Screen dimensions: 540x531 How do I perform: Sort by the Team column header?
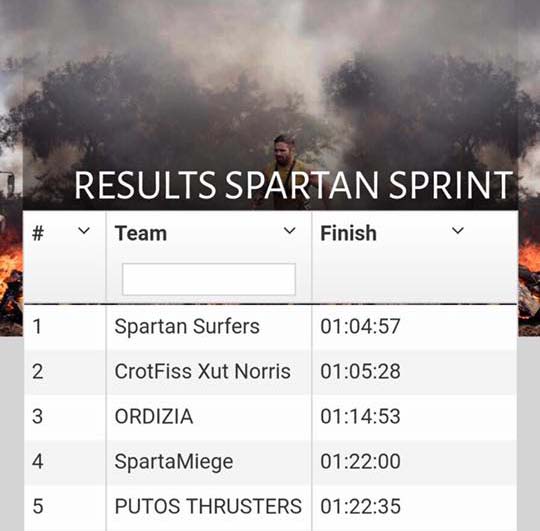(x=141, y=233)
